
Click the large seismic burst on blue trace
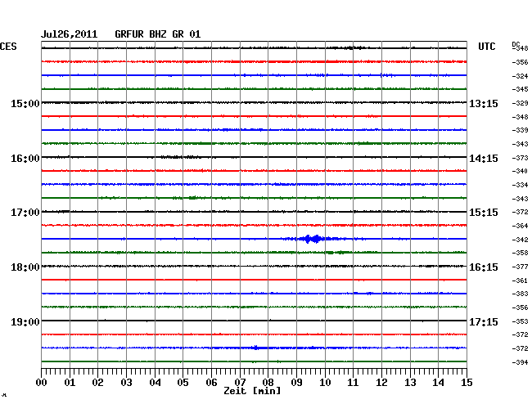(x=312, y=239)
